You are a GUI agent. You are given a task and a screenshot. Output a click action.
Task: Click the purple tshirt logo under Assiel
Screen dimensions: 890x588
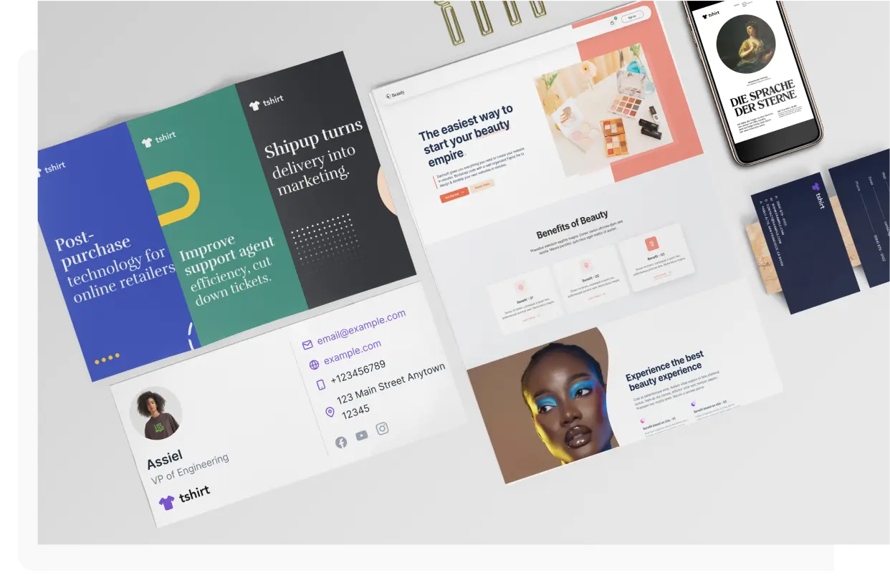(185, 498)
